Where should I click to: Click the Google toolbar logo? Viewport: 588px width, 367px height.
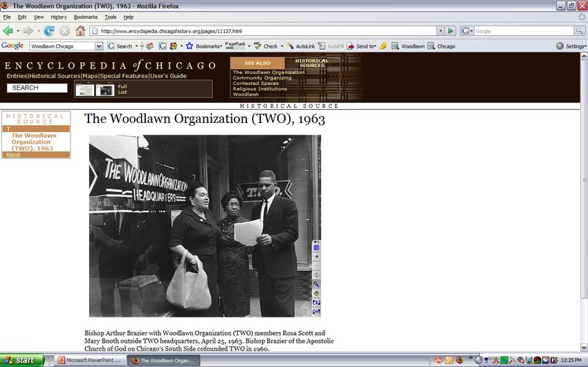pyautogui.click(x=12, y=46)
